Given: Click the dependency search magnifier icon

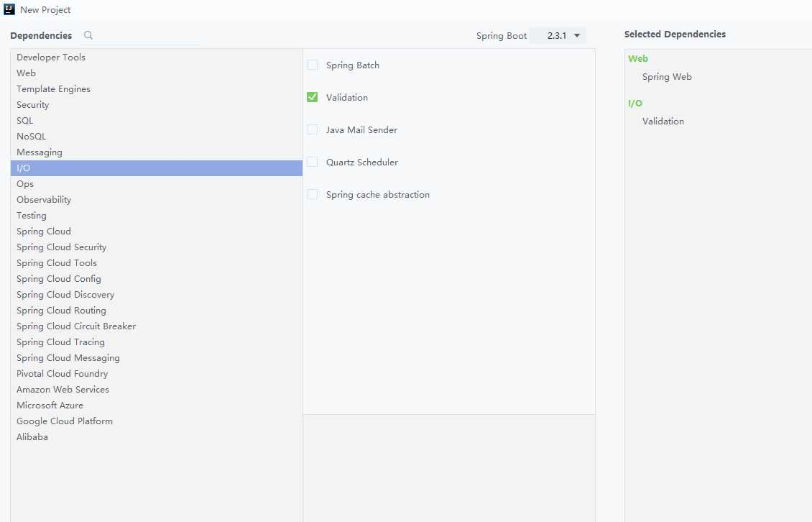Looking at the screenshot, I should (88, 35).
